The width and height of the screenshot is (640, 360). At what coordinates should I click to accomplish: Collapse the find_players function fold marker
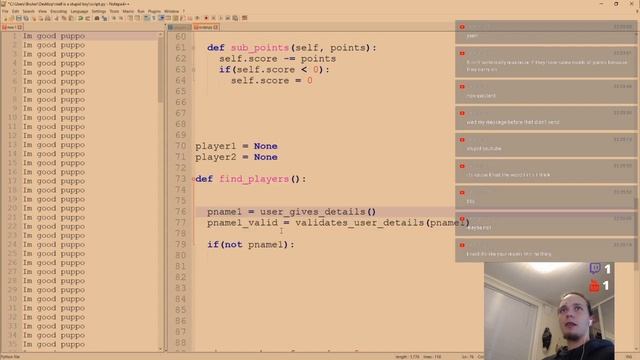(193, 179)
